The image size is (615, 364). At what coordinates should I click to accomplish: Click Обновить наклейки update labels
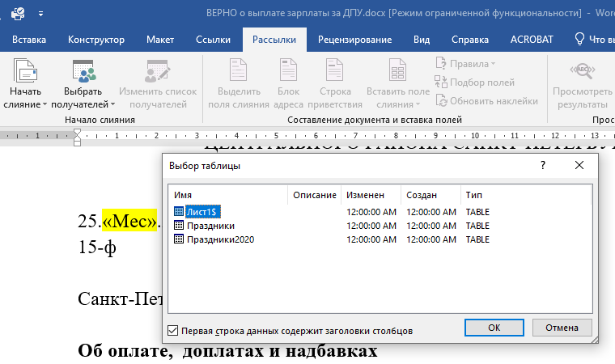tap(486, 101)
